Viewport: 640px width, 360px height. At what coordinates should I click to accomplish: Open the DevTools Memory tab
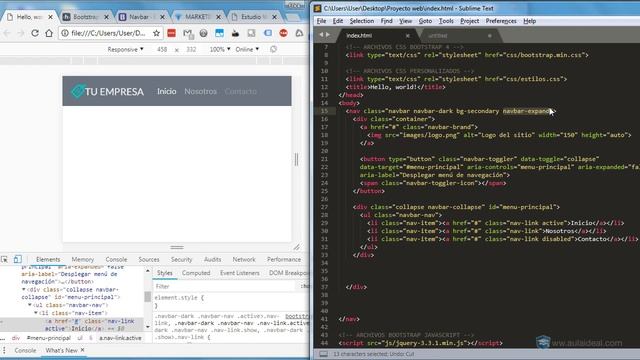click(82, 260)
